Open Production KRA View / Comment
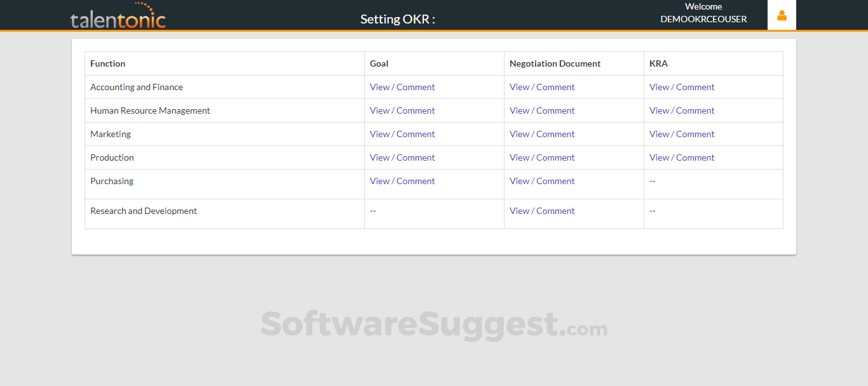This screenshot has height=386, width=868. tap(682, 157)
